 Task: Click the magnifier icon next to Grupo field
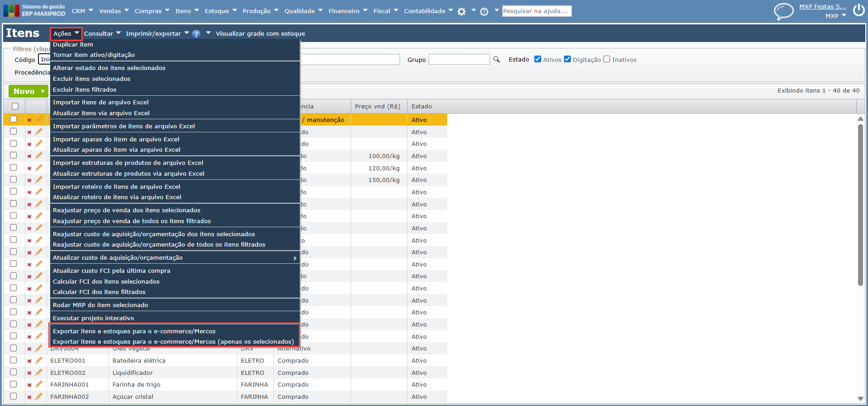496,60
